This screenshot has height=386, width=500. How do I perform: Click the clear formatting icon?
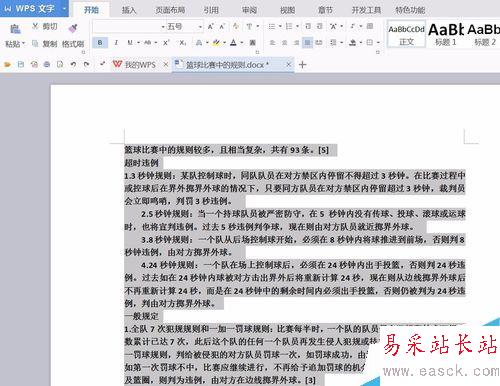(x=236, y=26)
